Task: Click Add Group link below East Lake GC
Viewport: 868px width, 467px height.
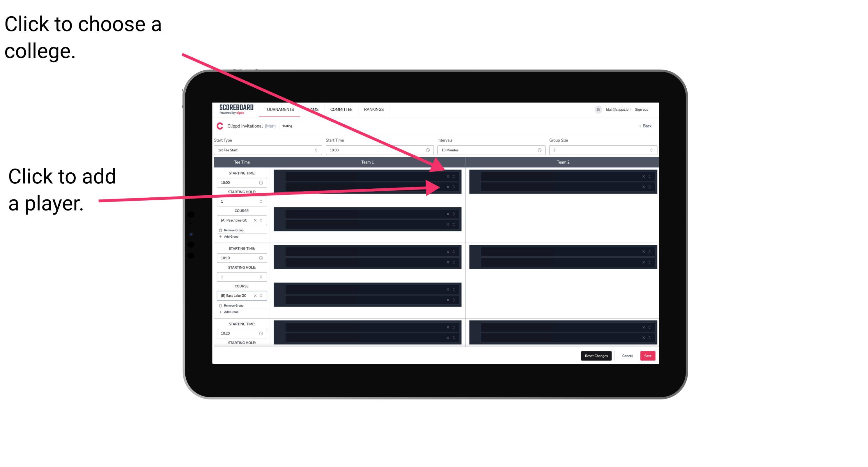Action: [230, 312]
